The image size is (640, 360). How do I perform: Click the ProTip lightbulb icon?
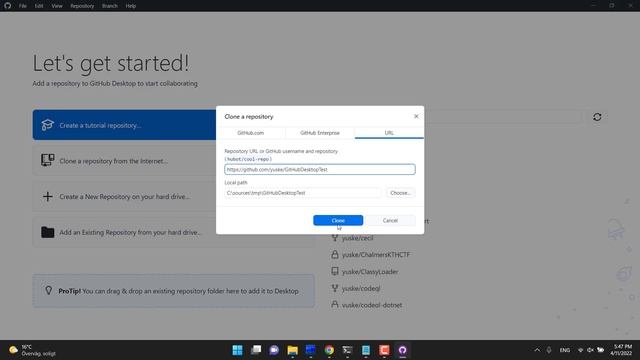click(49, 290)
